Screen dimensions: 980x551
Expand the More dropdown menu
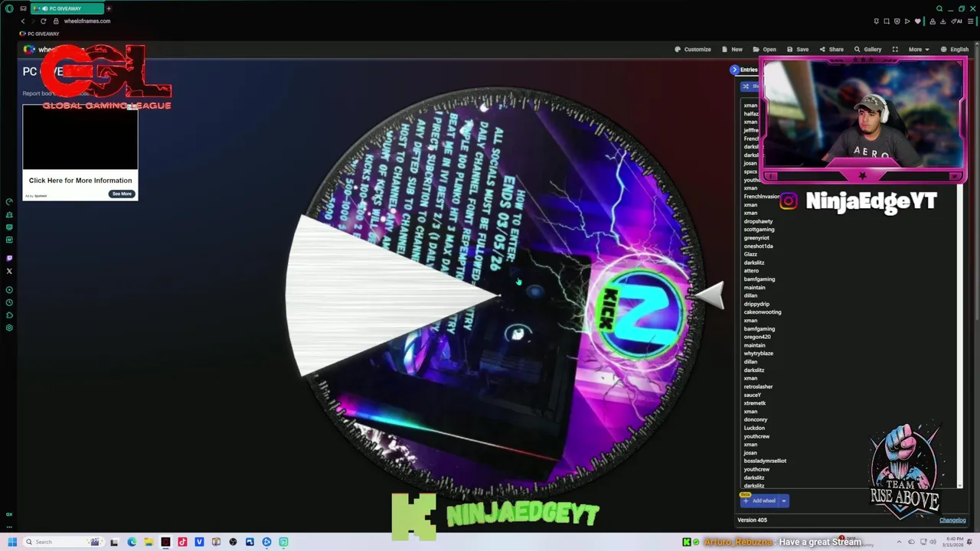pos(919,49)
